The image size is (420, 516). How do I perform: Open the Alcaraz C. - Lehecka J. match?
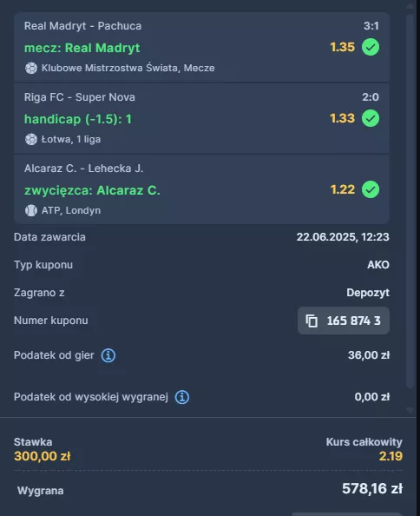point(83,169)
